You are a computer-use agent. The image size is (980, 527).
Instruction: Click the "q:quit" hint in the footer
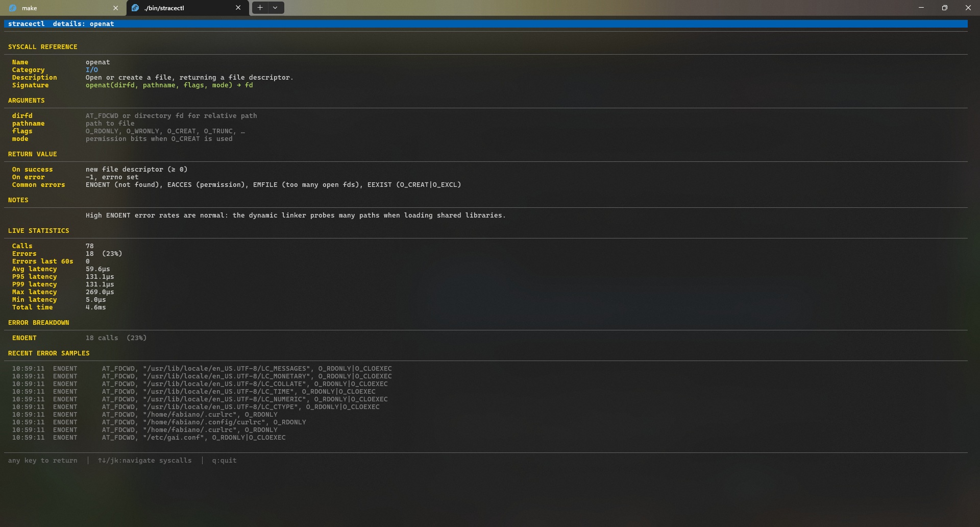coord(224,461)
